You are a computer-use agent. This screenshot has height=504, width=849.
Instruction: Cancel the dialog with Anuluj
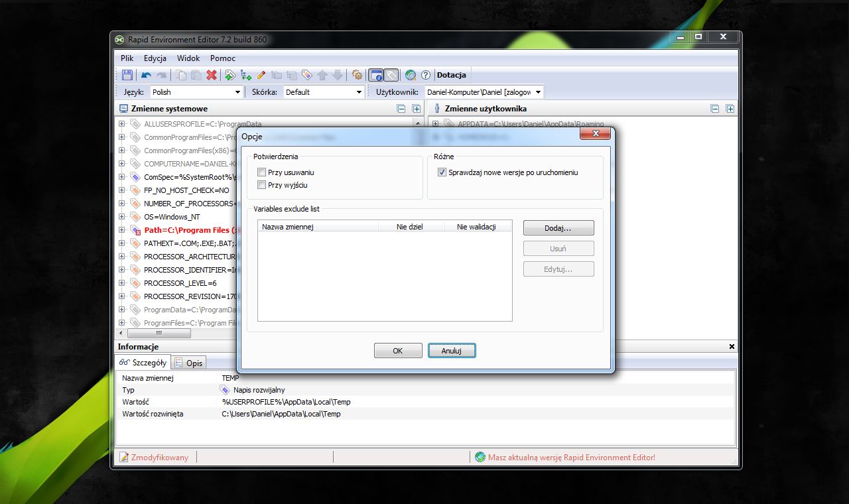pos(452,351)
